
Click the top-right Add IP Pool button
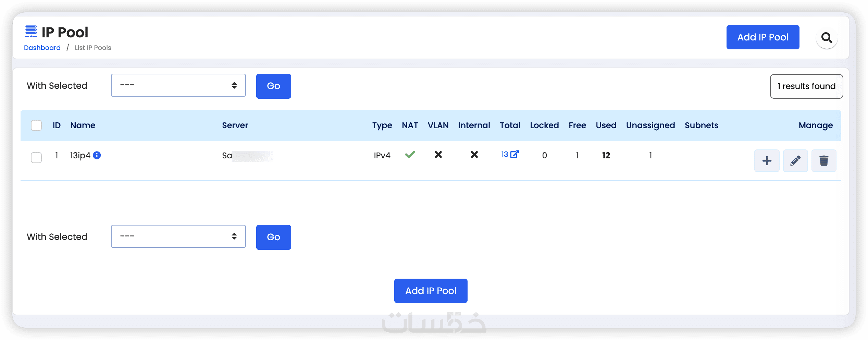point(762,37)
